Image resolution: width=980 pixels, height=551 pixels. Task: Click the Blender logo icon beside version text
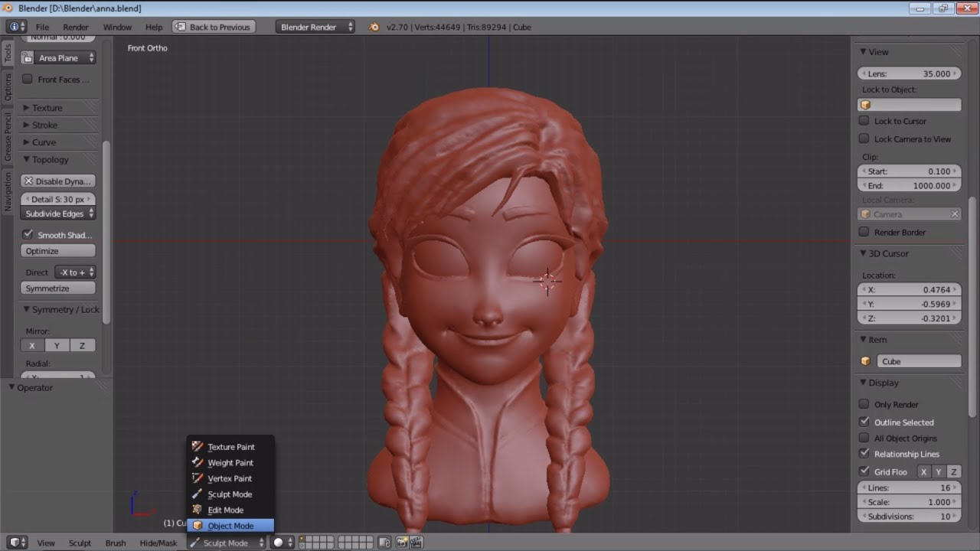tap(374, 27)
